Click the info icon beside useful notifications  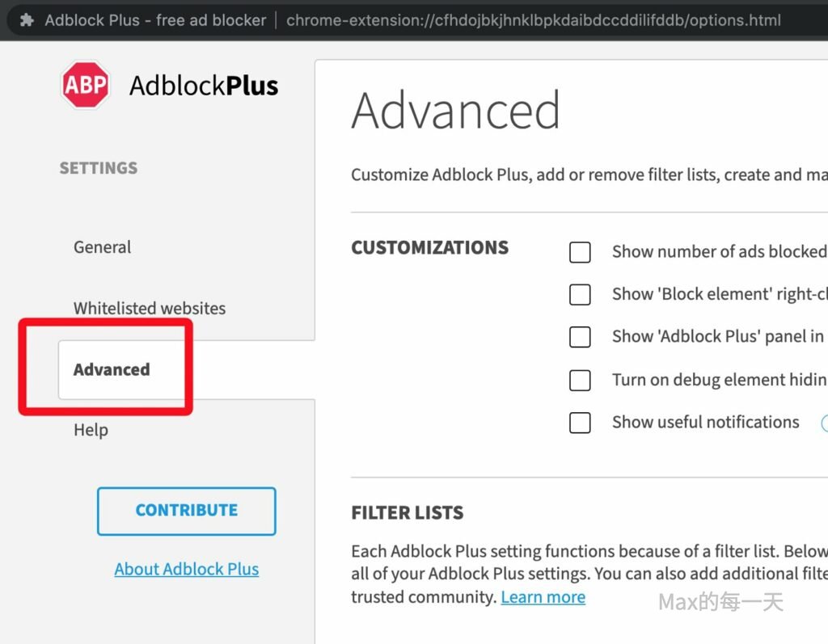click(825, 423)
